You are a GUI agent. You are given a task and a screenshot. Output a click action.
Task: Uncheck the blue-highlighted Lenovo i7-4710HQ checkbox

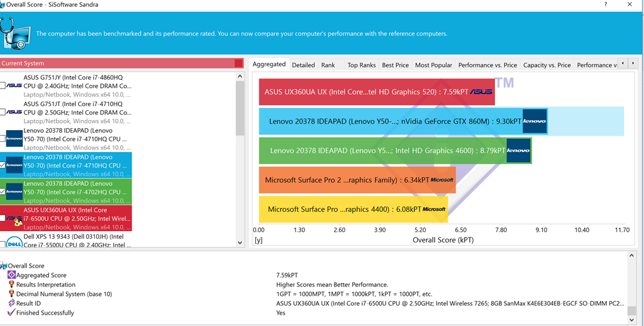pos(3,165)
